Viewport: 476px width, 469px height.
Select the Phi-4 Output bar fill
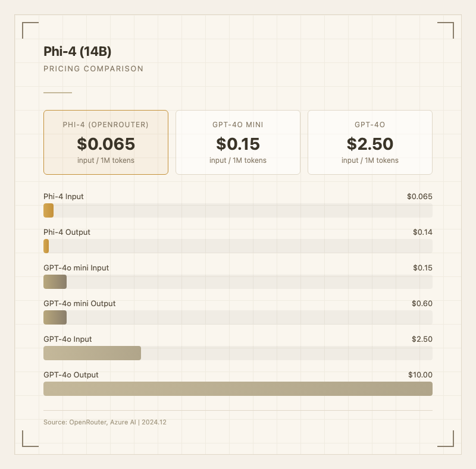pos(46,246)
